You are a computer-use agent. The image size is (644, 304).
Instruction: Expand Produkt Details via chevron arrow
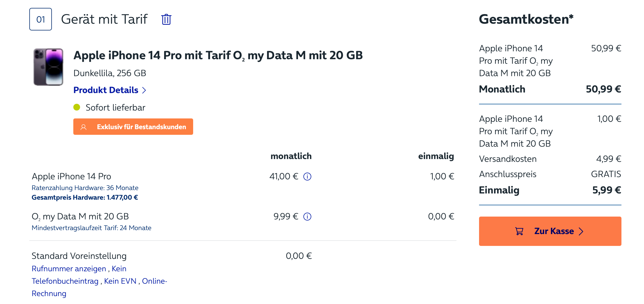pyautogui.click(x=144, y=90)
